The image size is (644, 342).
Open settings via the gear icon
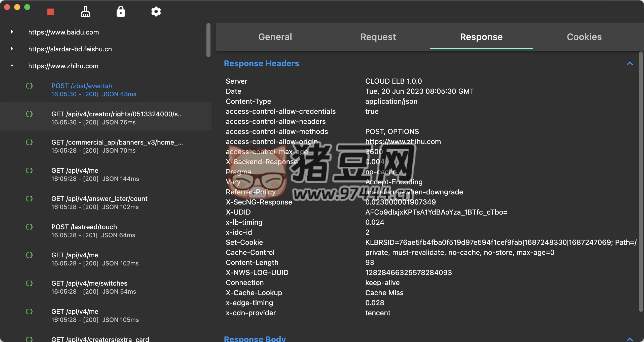(x=156, y=12)
